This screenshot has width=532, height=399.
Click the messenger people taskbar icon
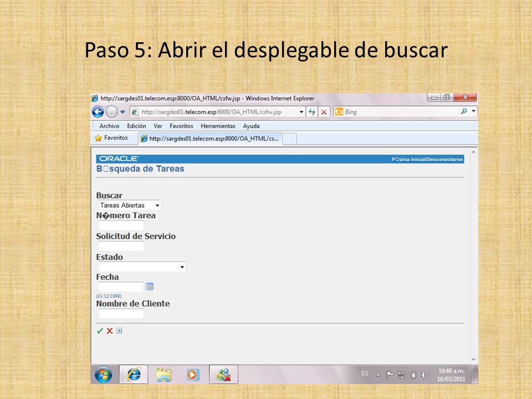pyautogui.click(x=223, y=374)
